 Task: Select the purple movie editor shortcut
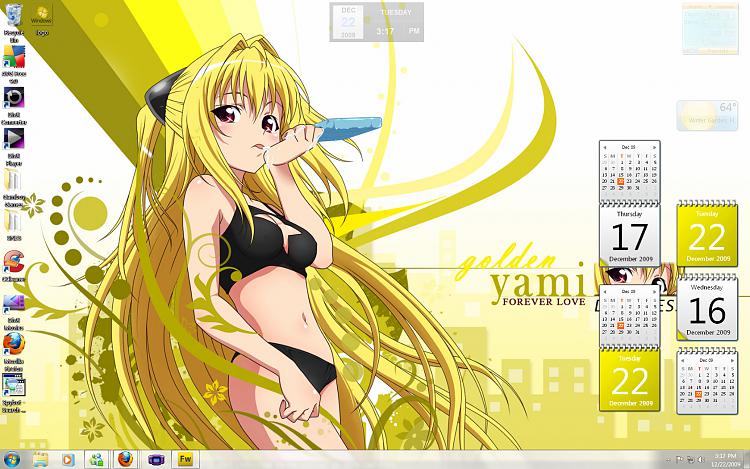[14, 304]
